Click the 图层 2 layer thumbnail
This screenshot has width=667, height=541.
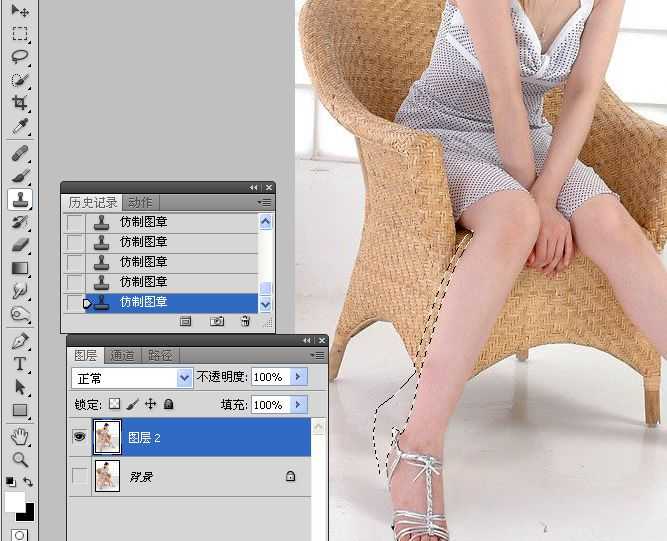click(x=107, y=437)
